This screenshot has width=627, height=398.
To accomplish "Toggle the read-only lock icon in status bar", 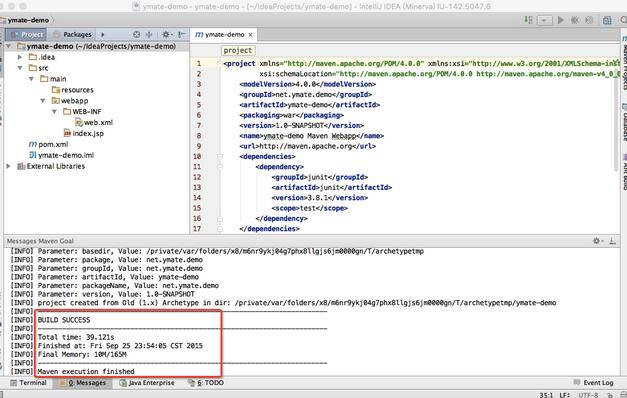I will coord(610,395).
